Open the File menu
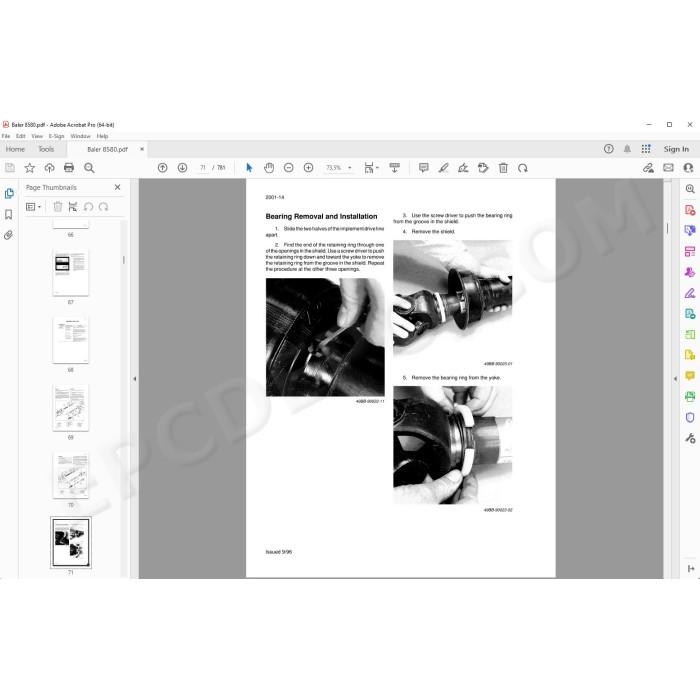The image size is (700, 700). pyautogui.click(x=6, y=136)
